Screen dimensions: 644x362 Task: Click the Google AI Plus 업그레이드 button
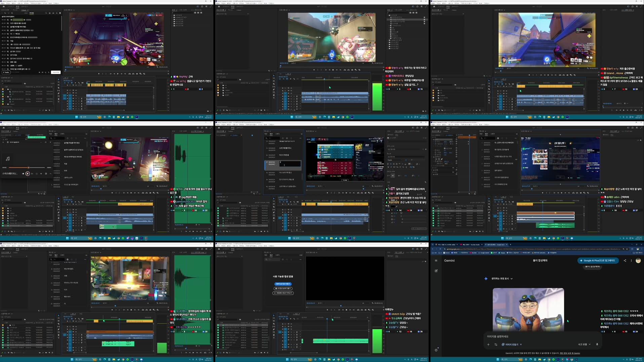coord(598,261)
